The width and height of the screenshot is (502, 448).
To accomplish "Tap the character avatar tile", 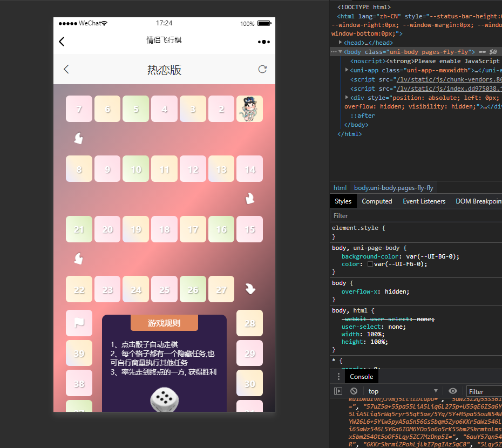I will pos(249,108).
